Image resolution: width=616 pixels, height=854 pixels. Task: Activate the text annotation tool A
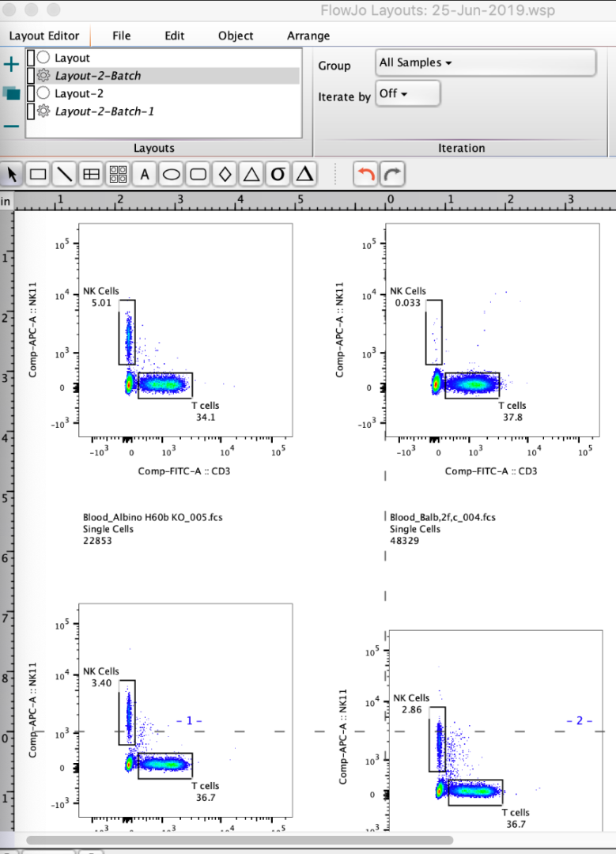pos(145,174)
